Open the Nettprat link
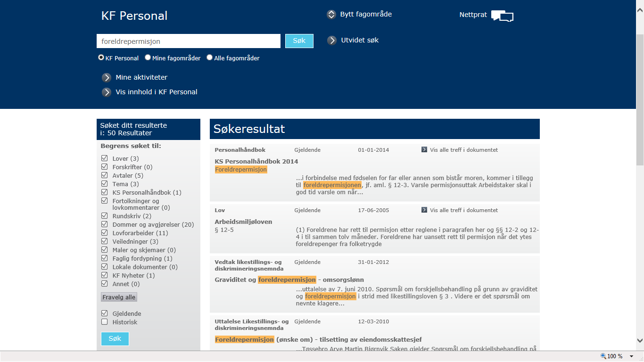Image resolution: width=644 pixels, height=362 pixels. [473, 15]
